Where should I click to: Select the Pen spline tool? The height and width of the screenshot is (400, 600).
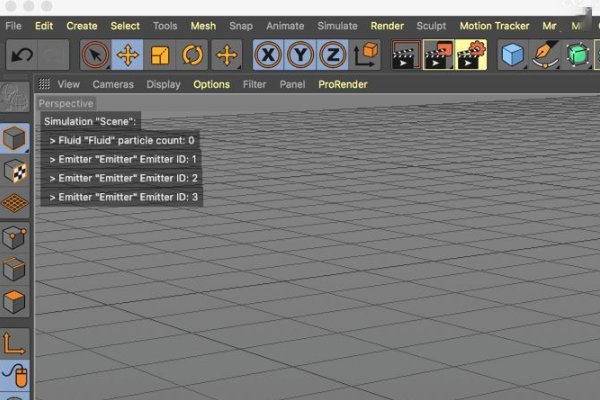click(546, 56)
